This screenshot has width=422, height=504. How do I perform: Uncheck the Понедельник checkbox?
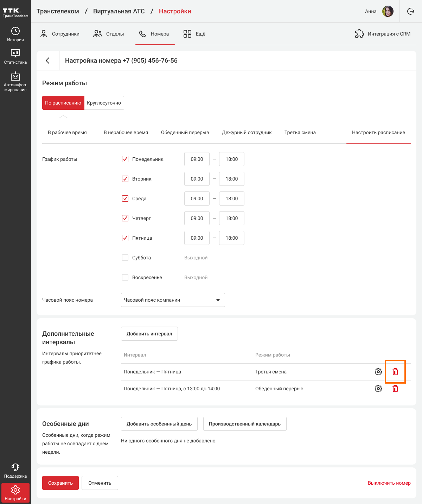[x=125, y=159]
